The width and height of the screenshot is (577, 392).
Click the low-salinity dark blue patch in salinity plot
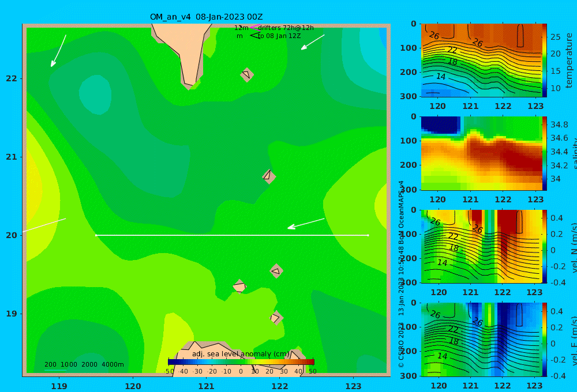(440, 125)
